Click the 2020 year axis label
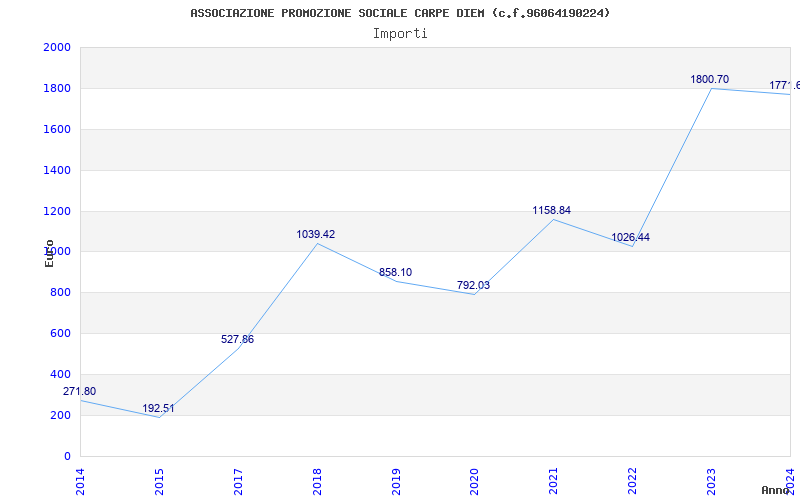This screenshot has height=500, width=800. (474, 481)
